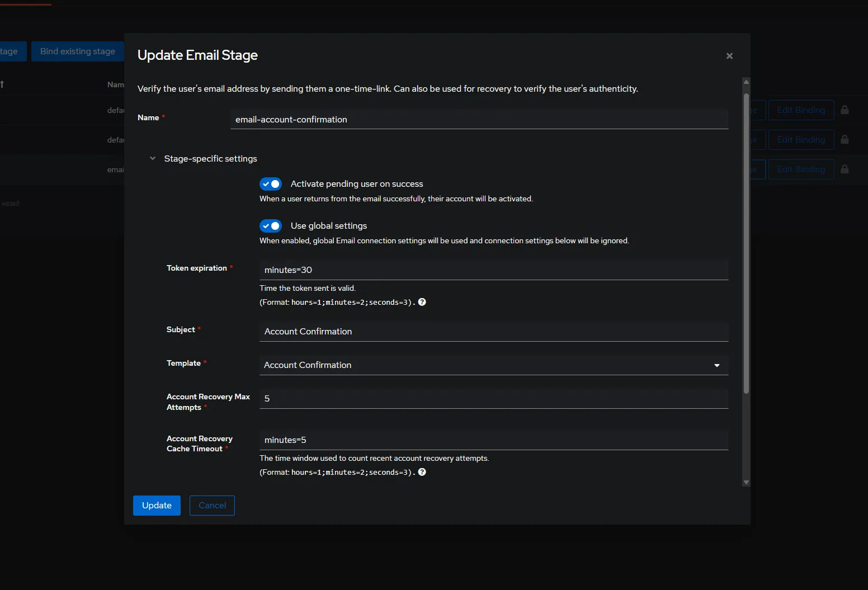
Task: Click the Subject text field
Action: [x=493, y=332]
